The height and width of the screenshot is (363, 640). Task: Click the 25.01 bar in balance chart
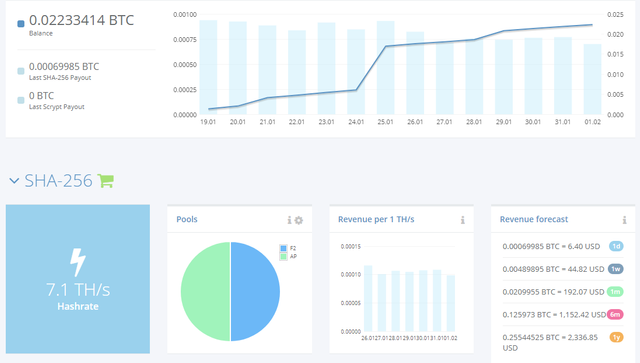[385, 67]
